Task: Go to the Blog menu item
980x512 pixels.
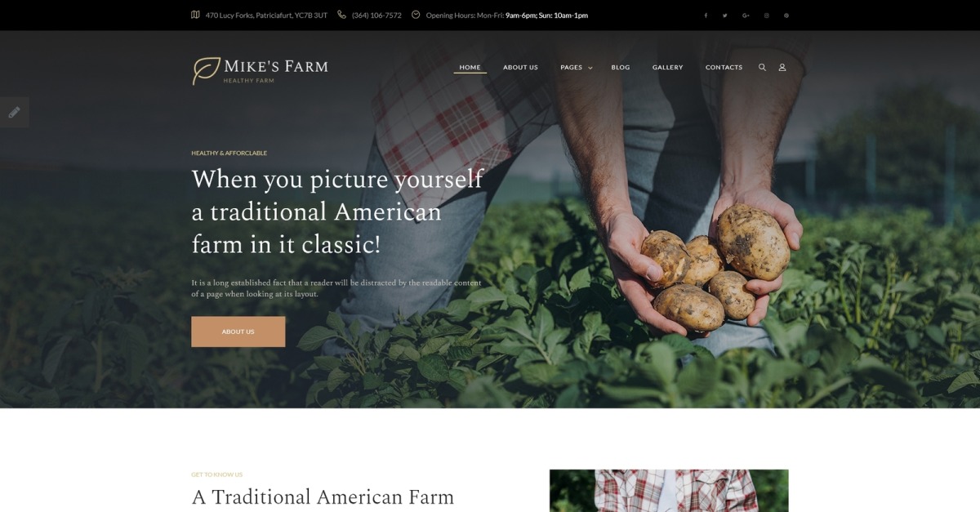Action: click(x=621, y=67)
